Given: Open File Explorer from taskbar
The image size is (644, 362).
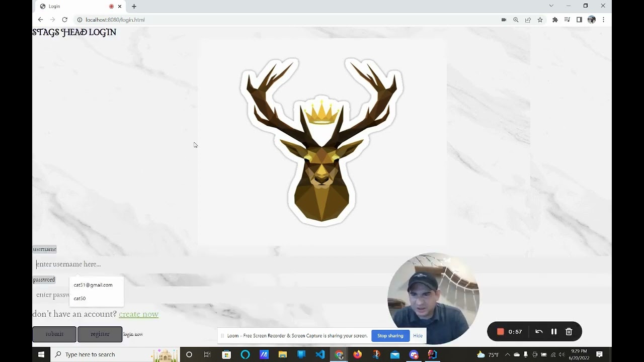Looking at the screenshot, I should pyautogui.click(x=283, y=354).
